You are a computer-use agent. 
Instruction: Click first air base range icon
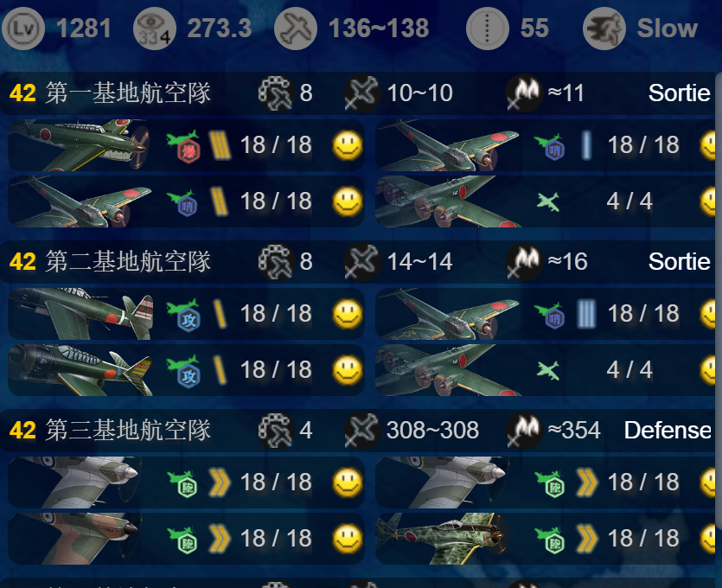[x=275, y=93]
